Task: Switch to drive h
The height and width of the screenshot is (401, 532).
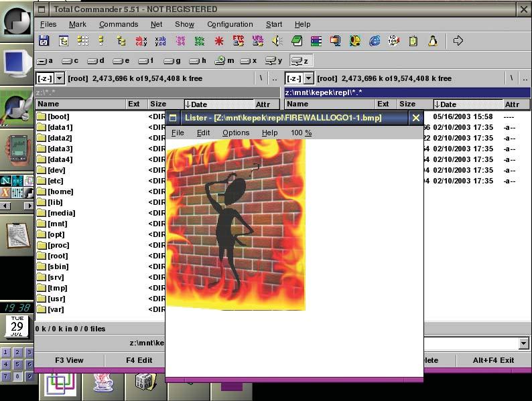Action: (198, 61)
